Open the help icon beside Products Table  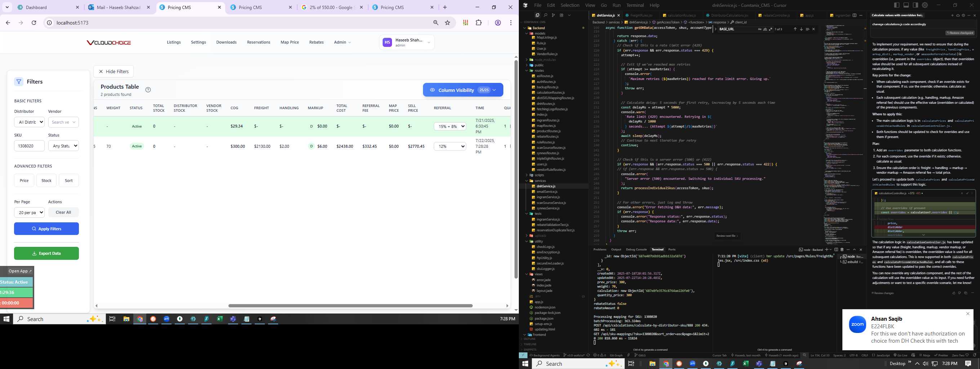(x=148, y=90)
